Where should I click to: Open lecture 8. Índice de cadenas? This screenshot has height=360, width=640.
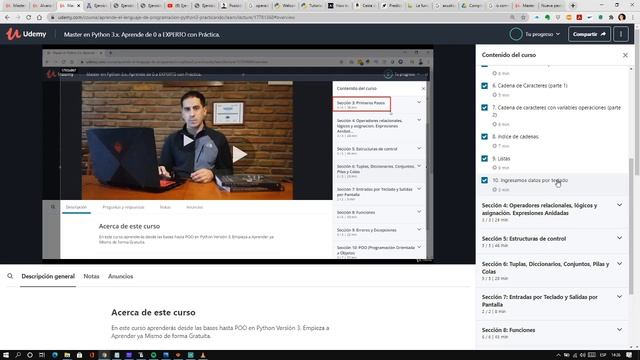(515, 137)
